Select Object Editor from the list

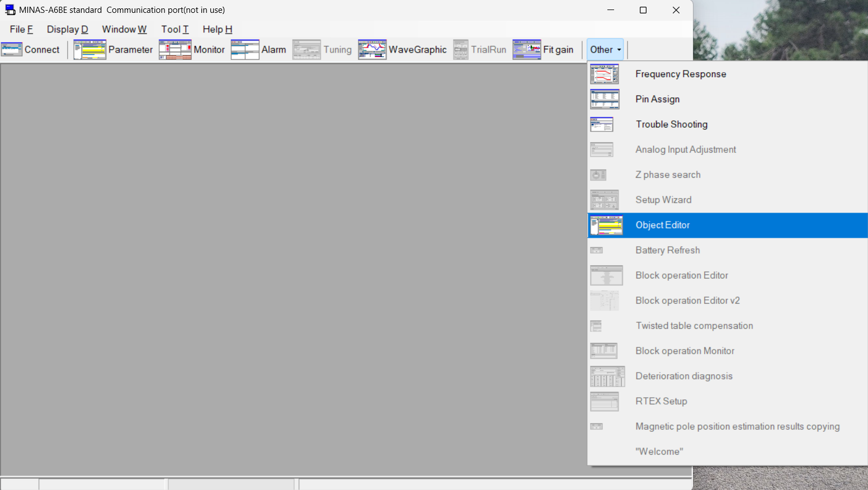(663, 225)
